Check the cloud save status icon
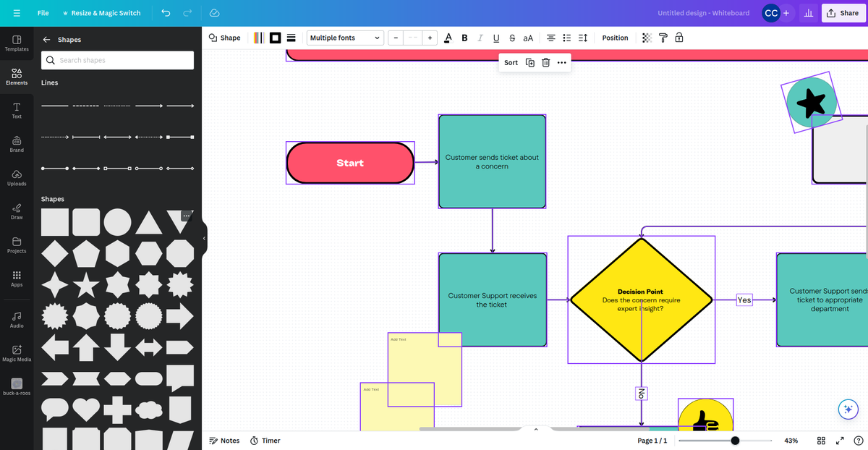 point(214,13)
